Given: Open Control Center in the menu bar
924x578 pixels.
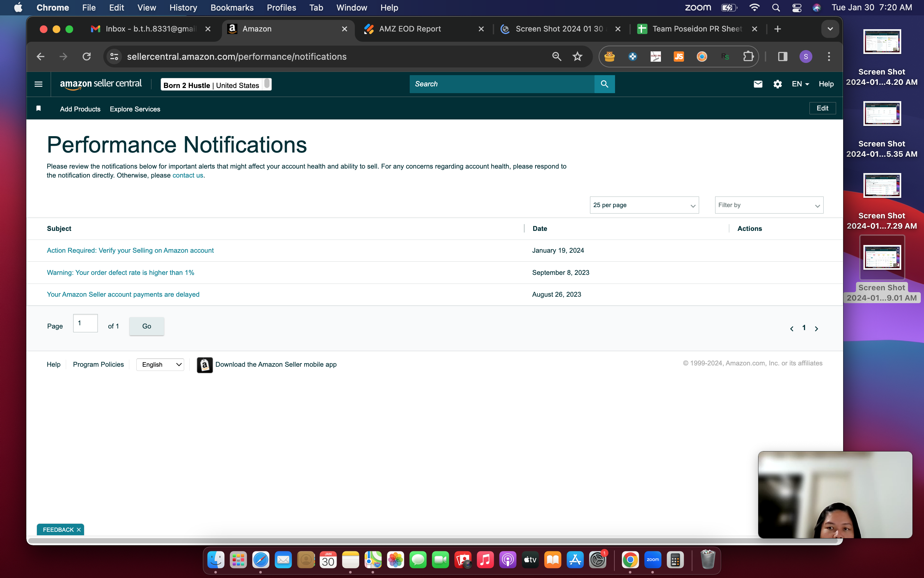Looking at the screenshot, I should tap(797, 8).
